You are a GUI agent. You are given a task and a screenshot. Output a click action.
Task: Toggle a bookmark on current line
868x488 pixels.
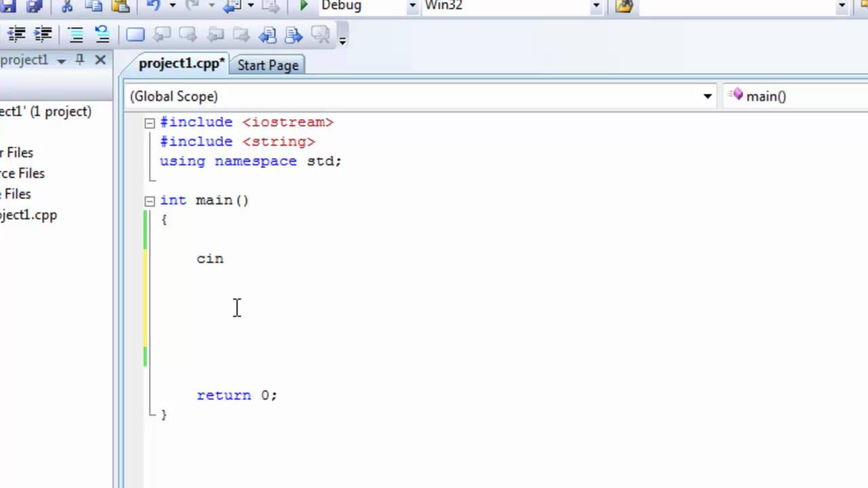point(136,35)
